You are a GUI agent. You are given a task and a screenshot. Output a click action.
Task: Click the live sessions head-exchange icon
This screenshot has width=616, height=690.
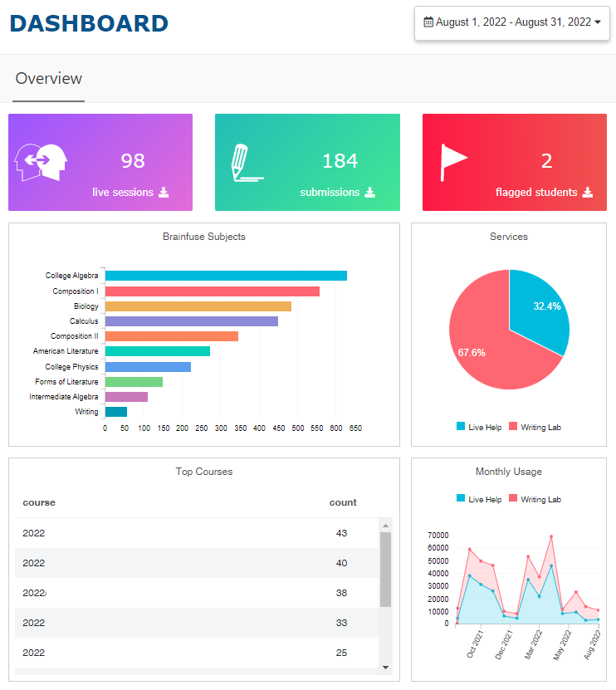42,163
